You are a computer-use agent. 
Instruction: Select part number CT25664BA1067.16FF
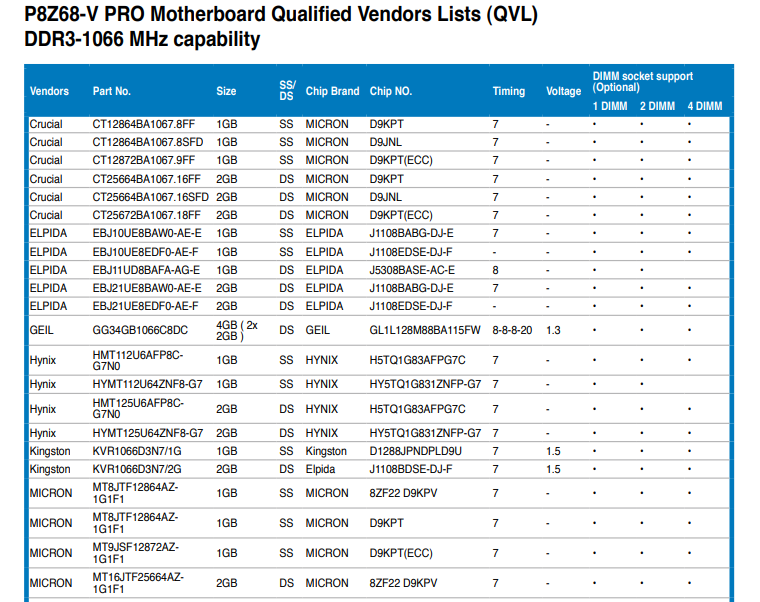pos(146,179)
